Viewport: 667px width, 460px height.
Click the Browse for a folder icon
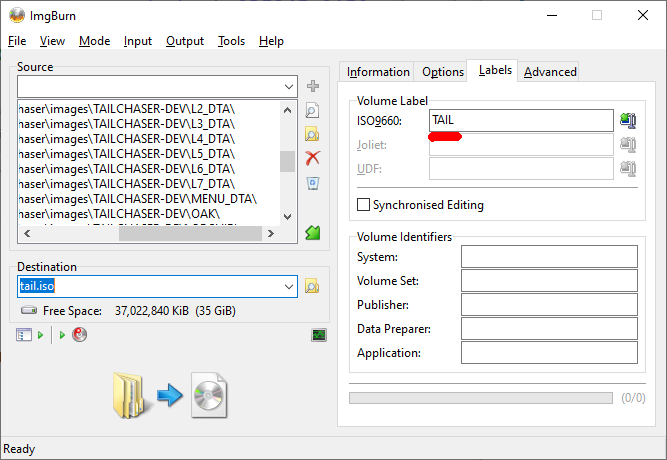313,134
